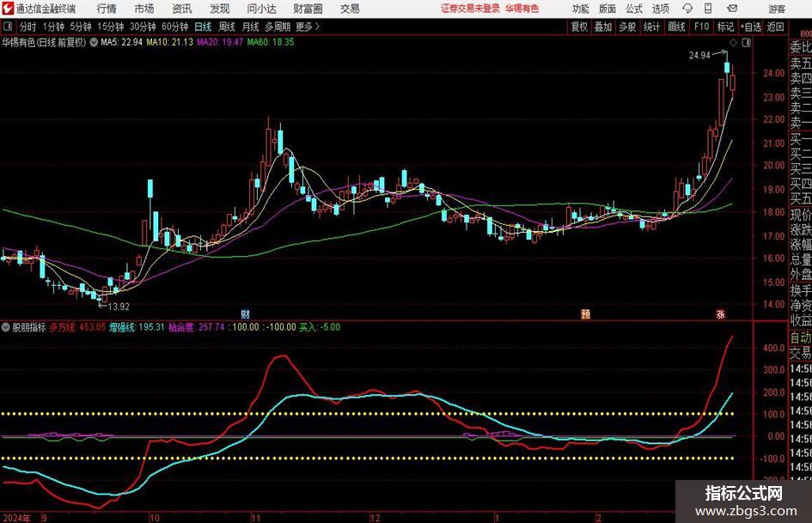Screen dimensions: 812x523
Task: Click the 游客 guest account label
Action: click(x=777, y=9)
